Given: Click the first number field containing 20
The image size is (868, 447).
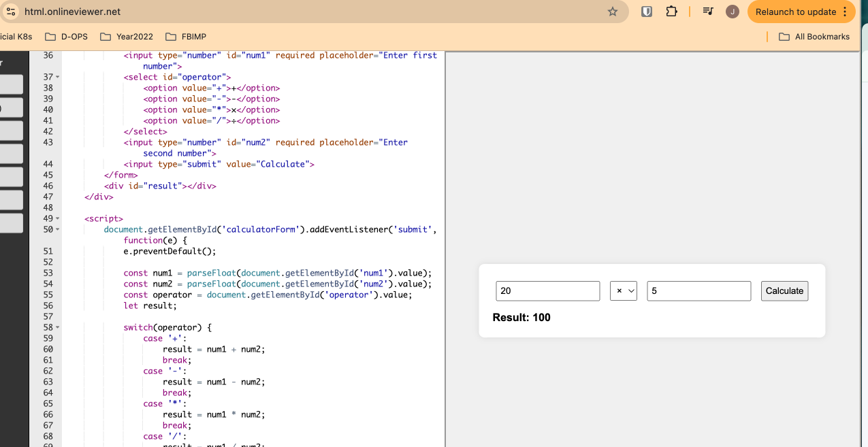Looking at the screenshot, I should (x=547, y=291).
